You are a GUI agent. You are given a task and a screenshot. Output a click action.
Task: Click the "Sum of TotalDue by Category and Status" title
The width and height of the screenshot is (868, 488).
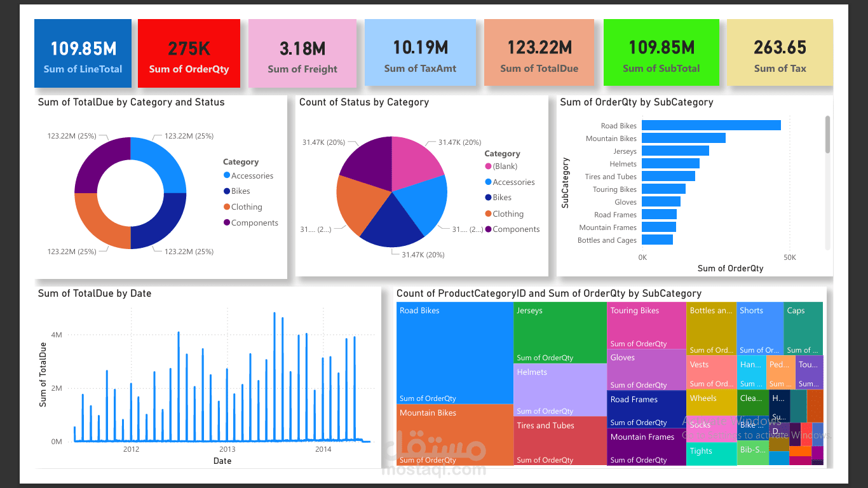coord(131,102)
